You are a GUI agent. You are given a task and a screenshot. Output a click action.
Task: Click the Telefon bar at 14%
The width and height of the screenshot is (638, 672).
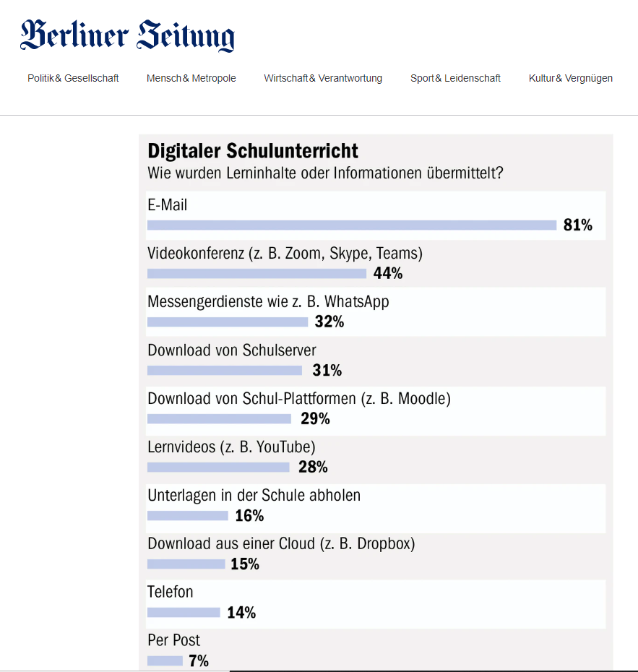[x=184, y=613]
